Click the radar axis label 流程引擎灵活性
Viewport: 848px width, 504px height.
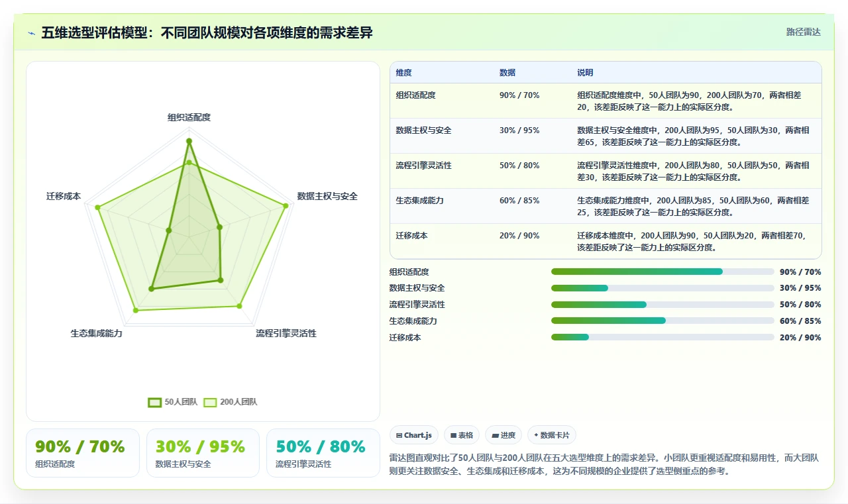(x=286, y=333)
